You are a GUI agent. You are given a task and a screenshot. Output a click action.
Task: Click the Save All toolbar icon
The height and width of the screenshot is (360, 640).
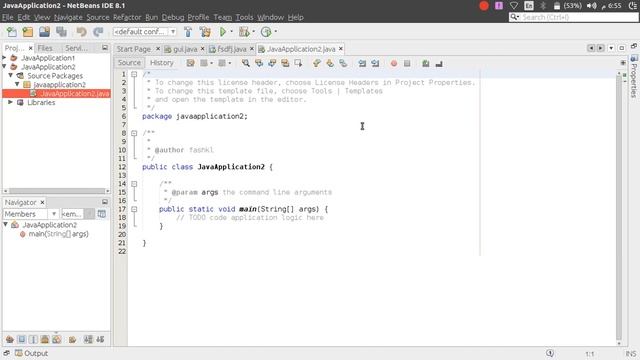point(61,32)
